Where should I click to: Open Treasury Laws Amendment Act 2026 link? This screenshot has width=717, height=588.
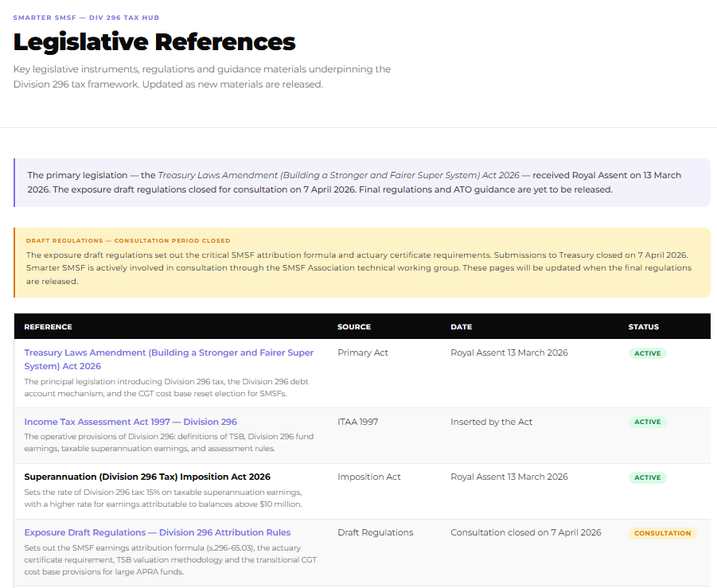[169, 360]
